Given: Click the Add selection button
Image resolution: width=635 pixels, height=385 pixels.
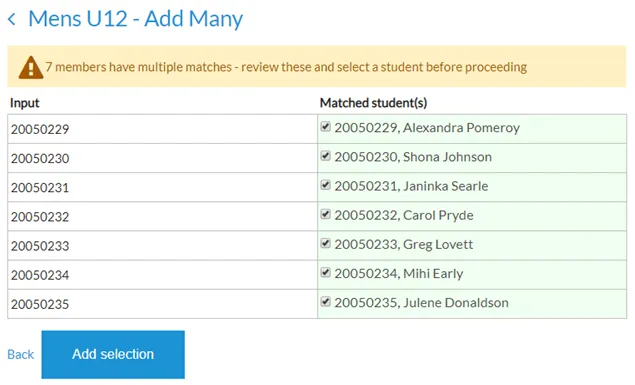Looking at the screenshot, I should point(113,355).
